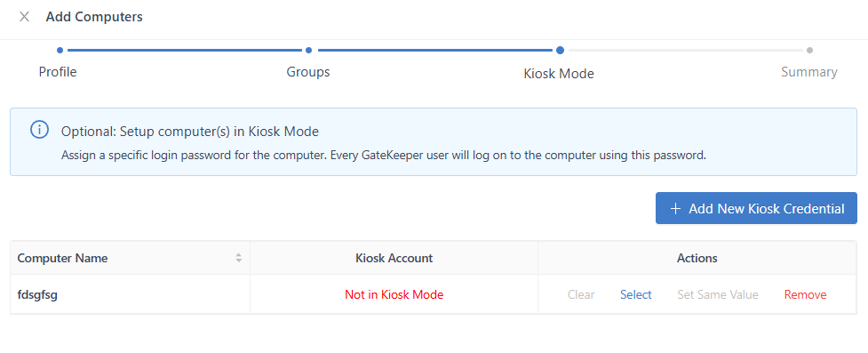The width and height of the screenshot is (868, 353).
Task: Add New Kiosk Credential
Action: tap(756, 208)
